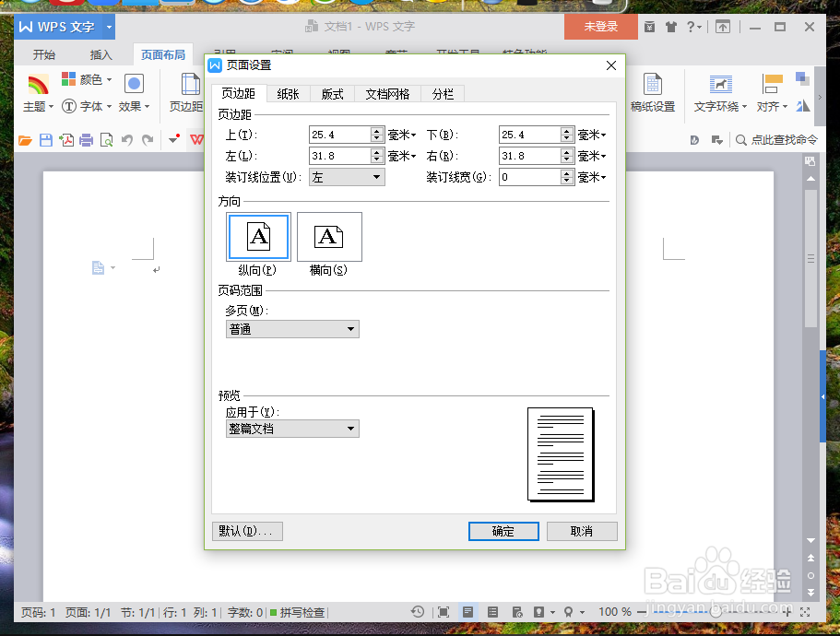840x636 pixels.
Task: Click the 下(B) bottom margin field
Action: pos(529,135)
